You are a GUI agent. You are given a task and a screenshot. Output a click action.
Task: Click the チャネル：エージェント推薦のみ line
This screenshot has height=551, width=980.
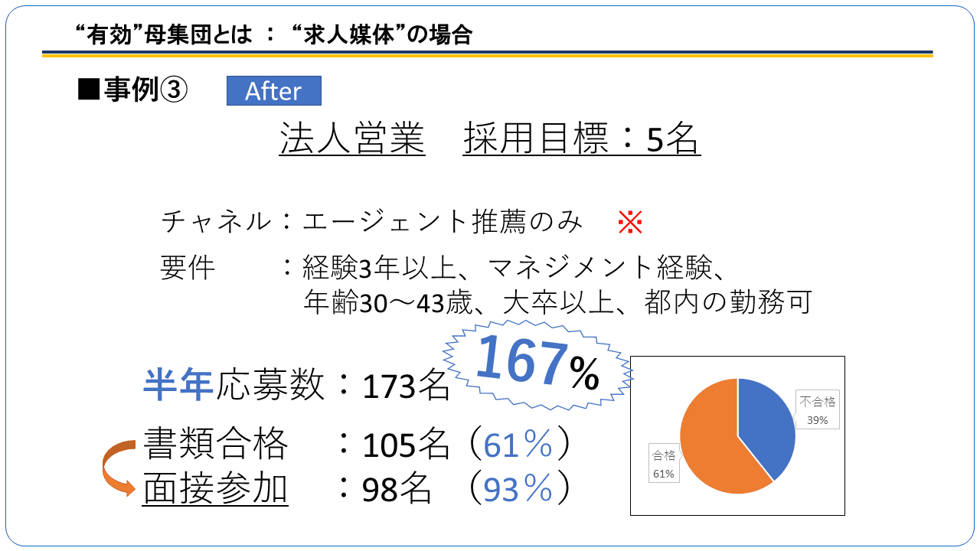tap(372, 222)
